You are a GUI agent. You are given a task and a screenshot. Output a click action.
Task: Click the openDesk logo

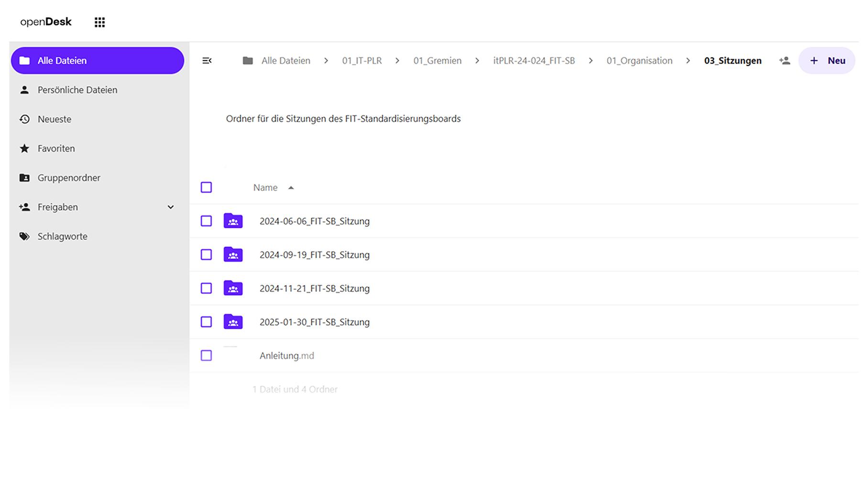click(x=46, y=22)
